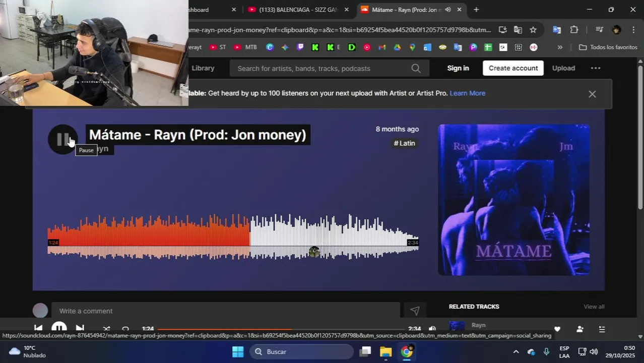Open the Google Translate extension icon
The image size is (644, 363).
click(x=557, y=30)
